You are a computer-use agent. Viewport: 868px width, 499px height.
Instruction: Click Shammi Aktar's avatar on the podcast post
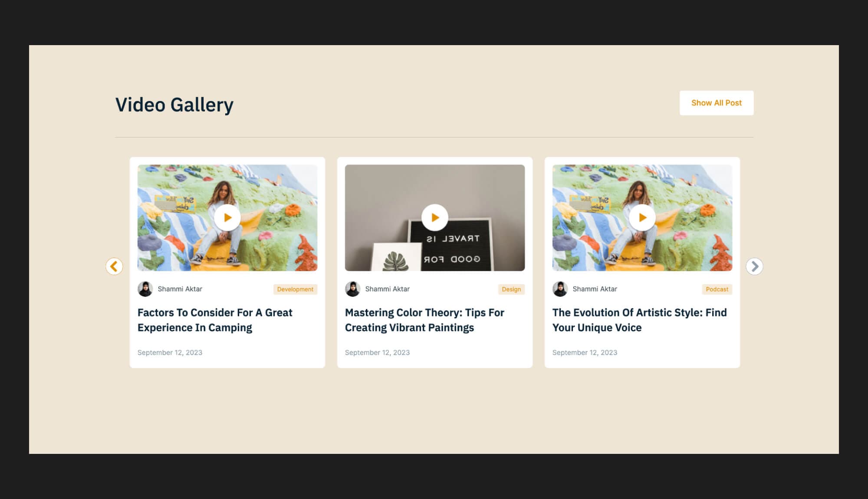click(x=560, y=289)
